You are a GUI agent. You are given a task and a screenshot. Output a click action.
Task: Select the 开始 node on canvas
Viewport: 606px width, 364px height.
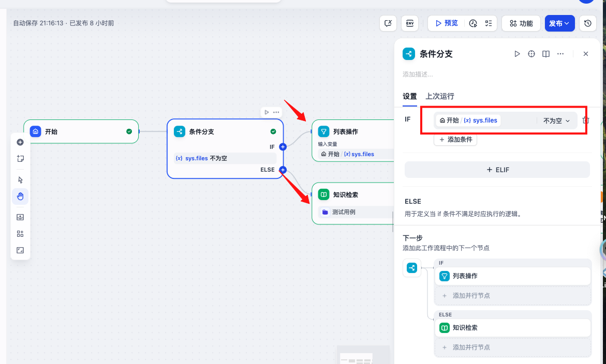(81, 132)
